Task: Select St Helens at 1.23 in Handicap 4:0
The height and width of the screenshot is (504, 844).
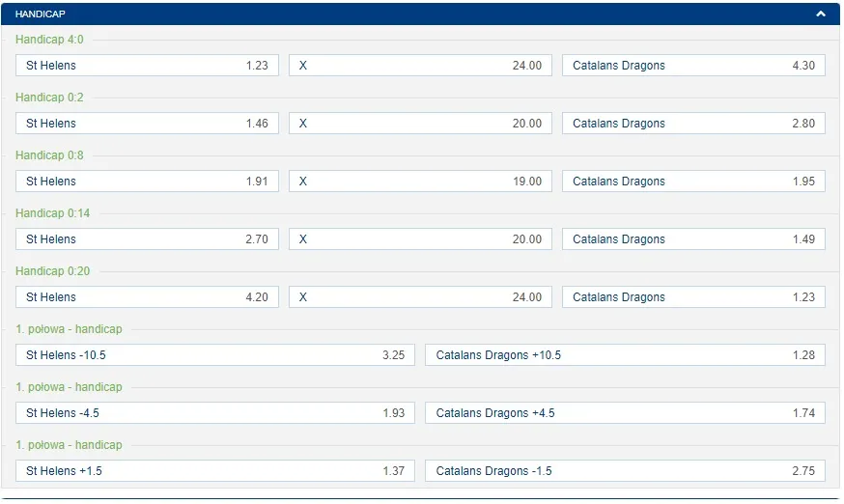Action: 147,65
